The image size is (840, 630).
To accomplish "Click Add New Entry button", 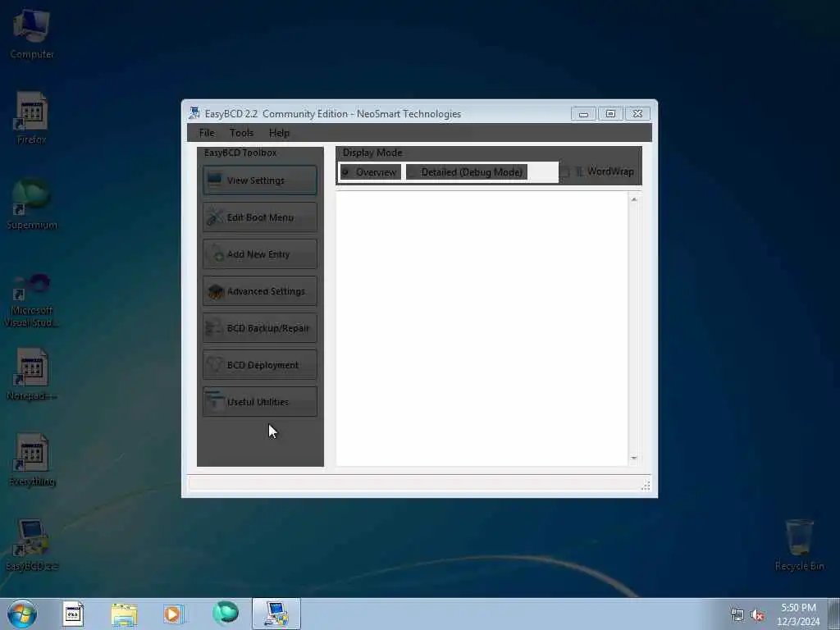I will [x=260, y=254].
